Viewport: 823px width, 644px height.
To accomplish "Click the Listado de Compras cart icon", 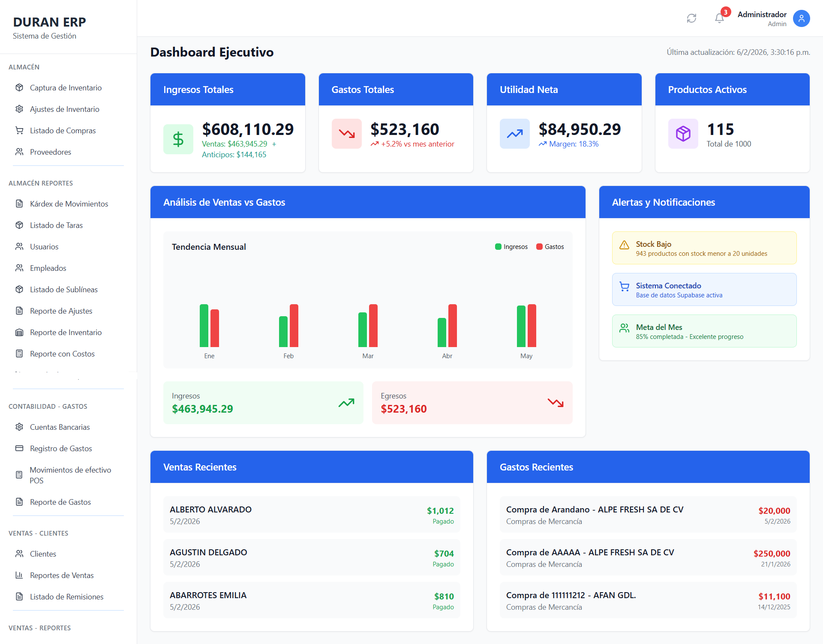I will pos(19,130).
